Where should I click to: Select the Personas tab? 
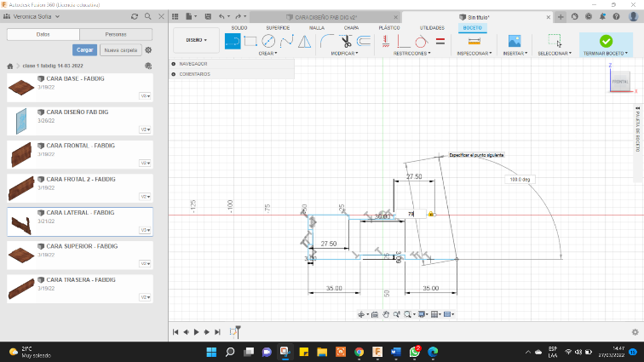[116, 35]
